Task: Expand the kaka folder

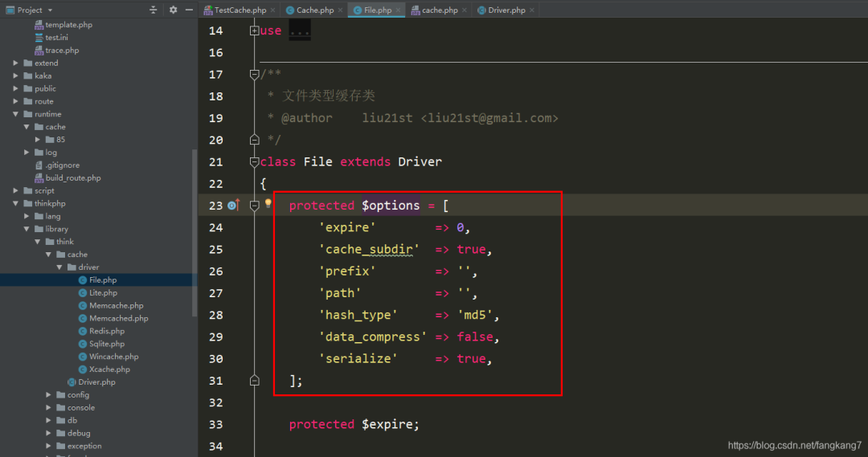Action: click(15, 75)
